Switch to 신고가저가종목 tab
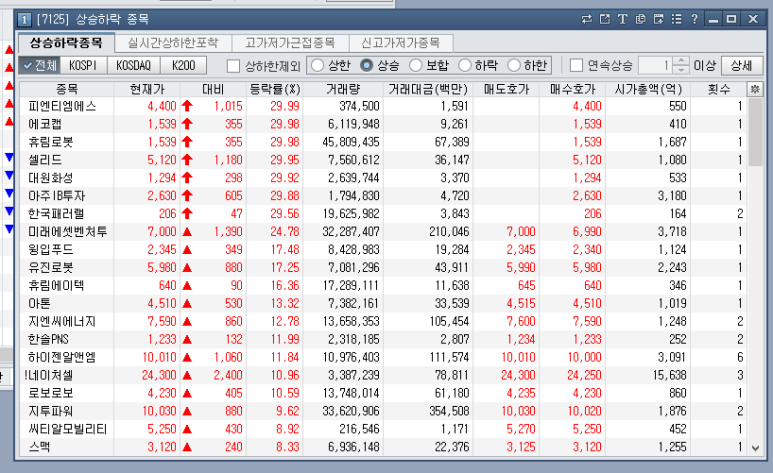The height and width of the screenshot is (473, 773). tap(400, 43)
